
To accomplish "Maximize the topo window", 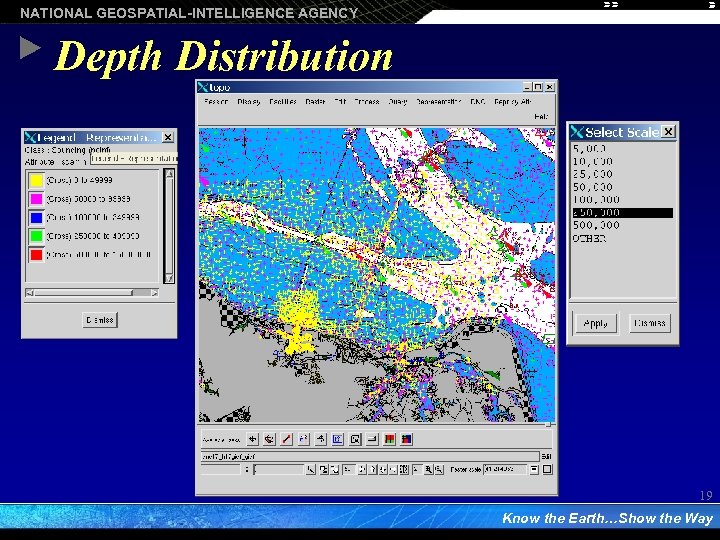I will pos(538,87).
